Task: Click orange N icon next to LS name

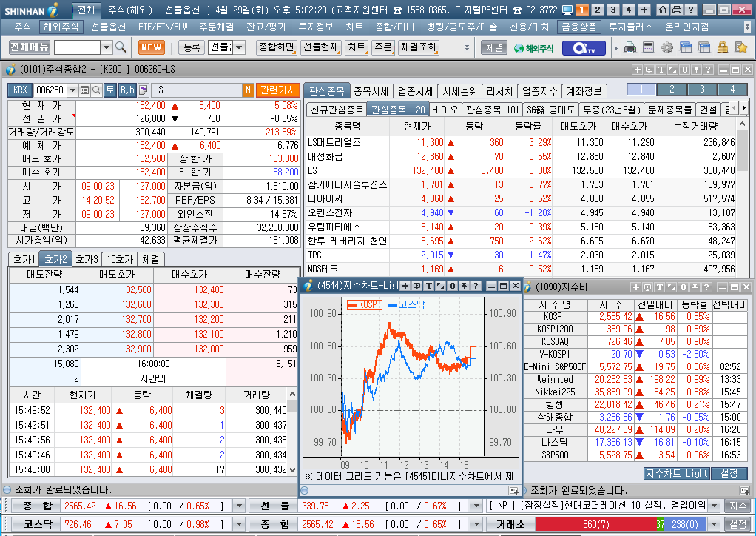Action: [x=248, y=90]
